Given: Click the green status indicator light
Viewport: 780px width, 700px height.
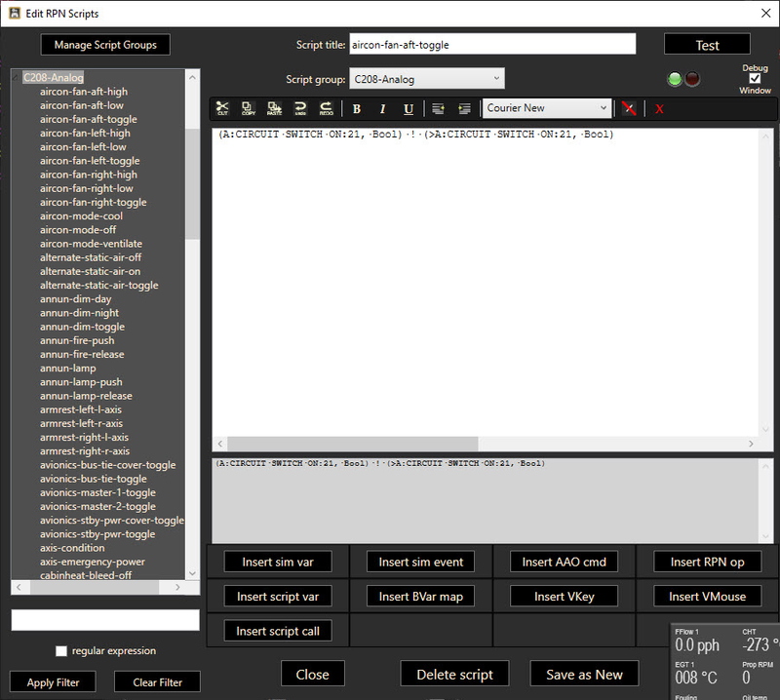Looking at the screenshot, I should click(x=675, y=81).
